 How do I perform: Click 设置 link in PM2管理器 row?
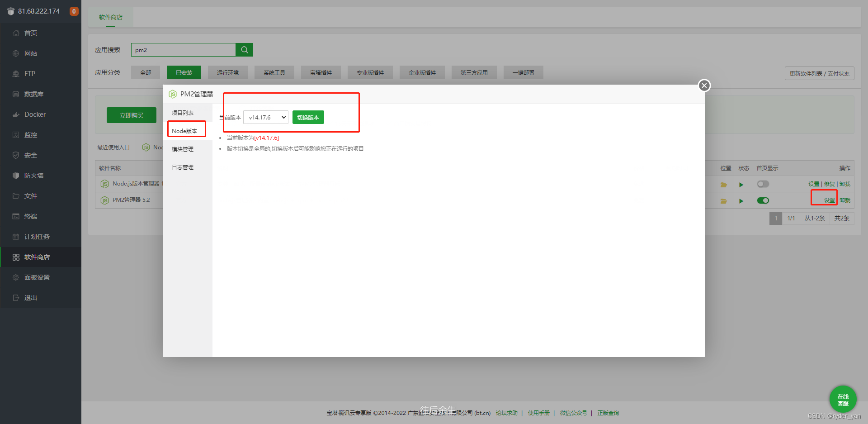(x=829, y=200)
